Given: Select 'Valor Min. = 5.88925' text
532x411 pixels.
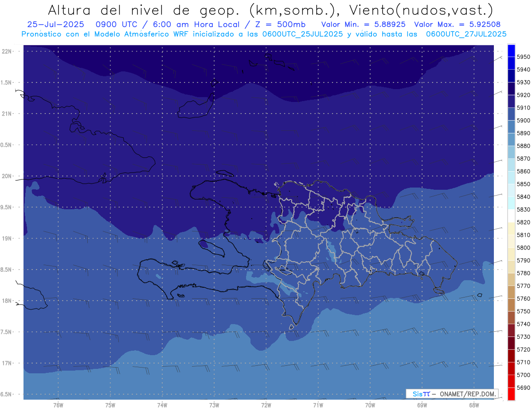Looking at the screenshot, I should [364, 24].
